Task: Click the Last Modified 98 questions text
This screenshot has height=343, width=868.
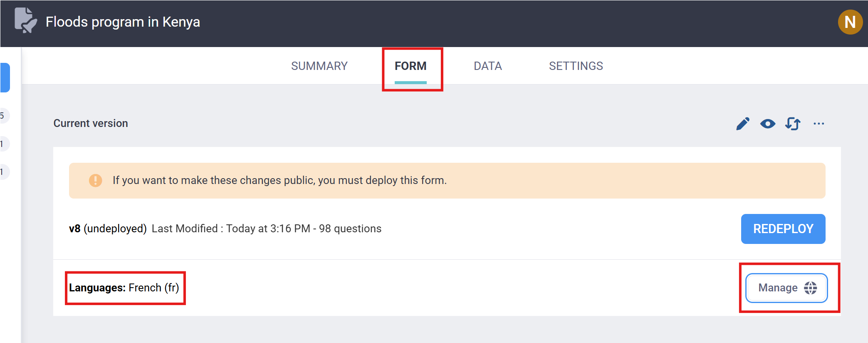Action: [x=267, y=229]
